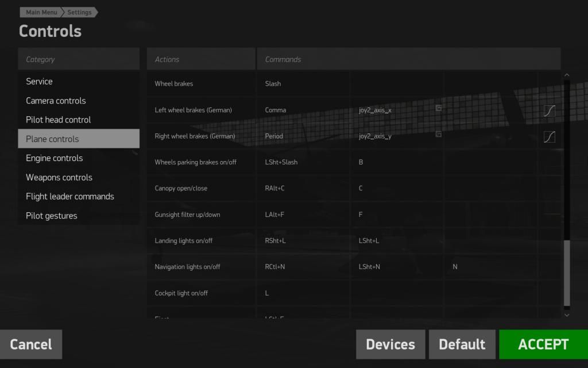Open the Devices dialog
The height and width of the screenshot is (368, 588).
(x=390, y=344)
